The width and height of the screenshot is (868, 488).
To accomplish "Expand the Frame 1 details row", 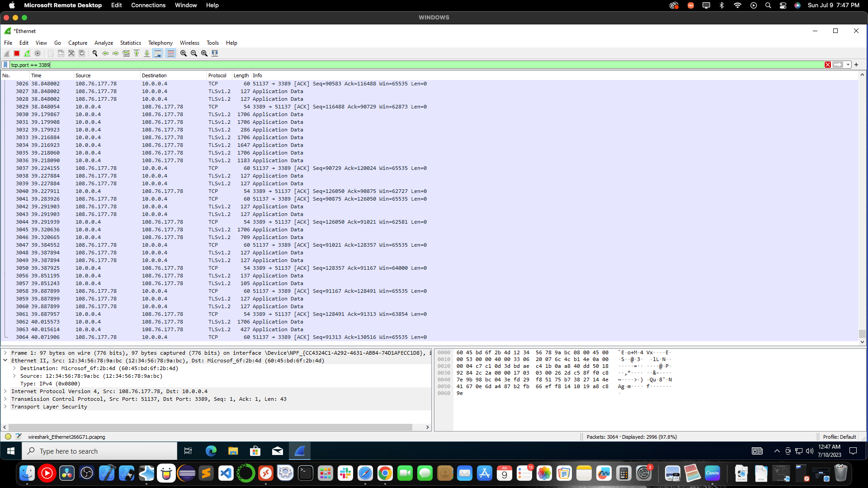I will click(5, 353).
